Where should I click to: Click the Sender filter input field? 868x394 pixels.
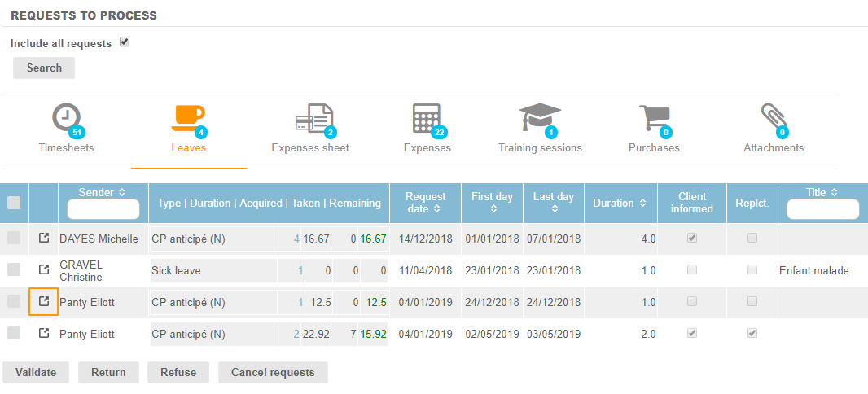tap(103, 210)
